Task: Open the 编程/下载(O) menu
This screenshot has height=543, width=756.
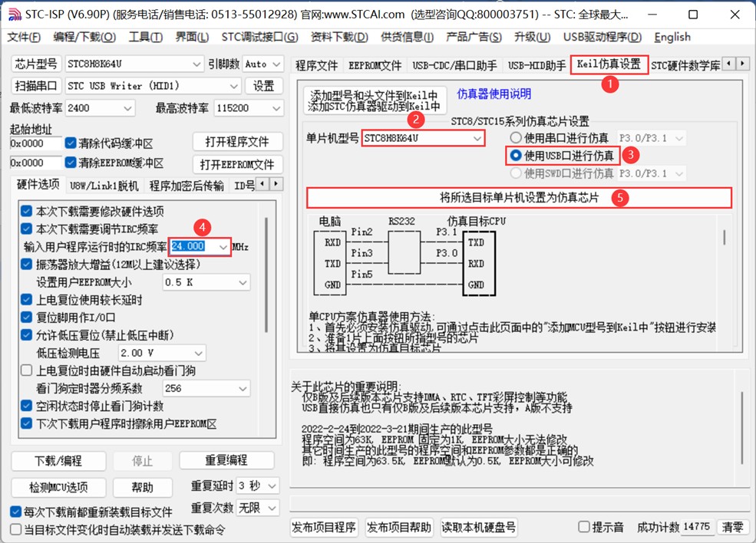Action: [x=84, y=37]
